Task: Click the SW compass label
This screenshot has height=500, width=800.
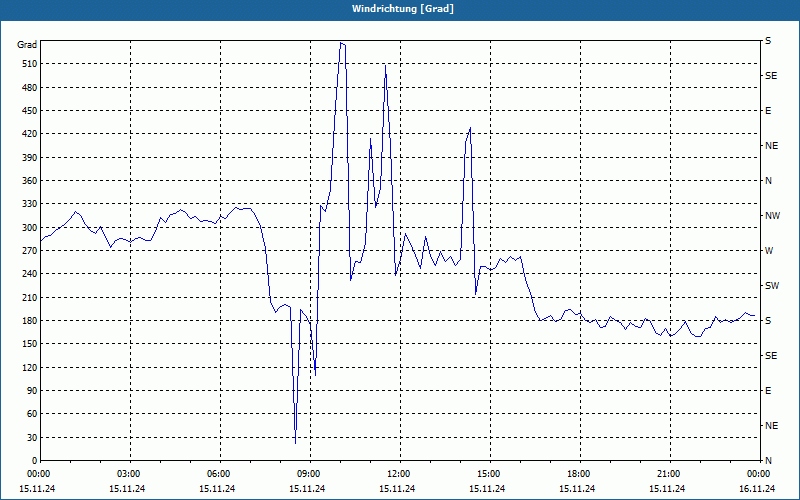Action: coord(772,286)
